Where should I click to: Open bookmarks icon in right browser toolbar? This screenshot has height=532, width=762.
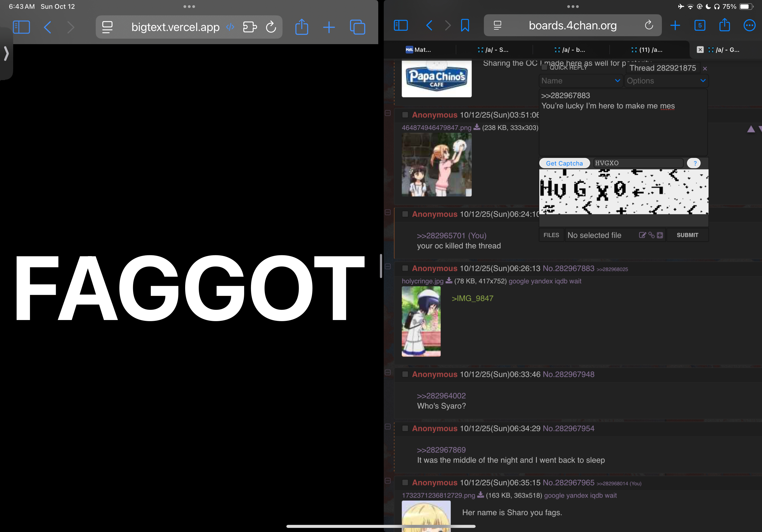tap(465, 26)
